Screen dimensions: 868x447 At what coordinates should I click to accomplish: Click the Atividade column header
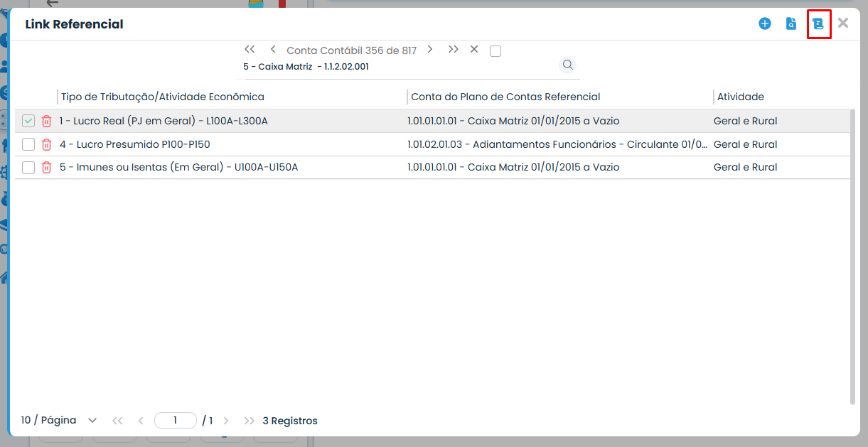tap(741, 97)
